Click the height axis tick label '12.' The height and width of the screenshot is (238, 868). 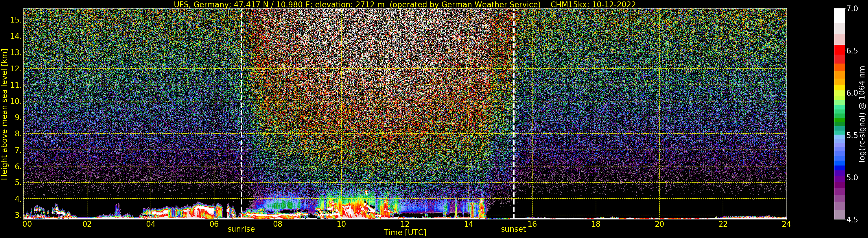16,69
